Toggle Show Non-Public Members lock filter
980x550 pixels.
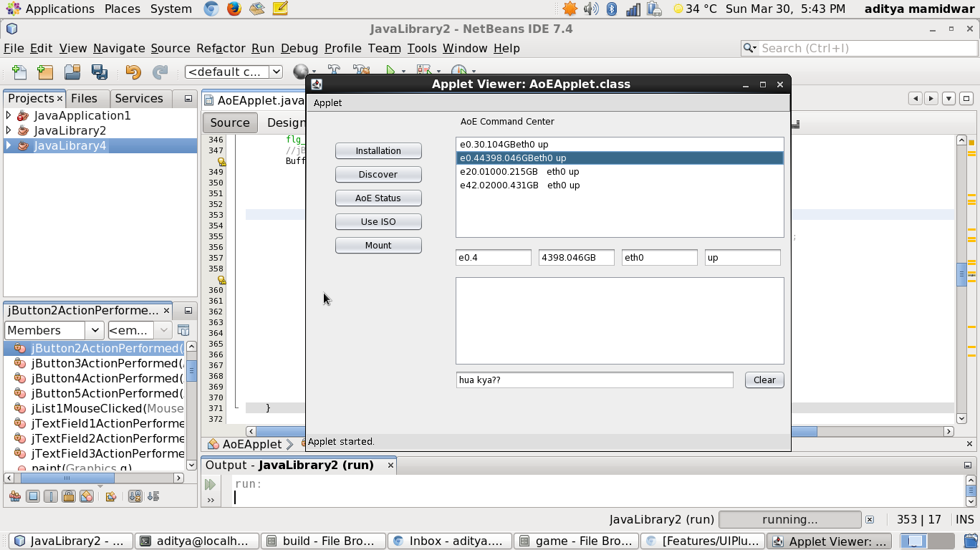(x=69, y=496)
